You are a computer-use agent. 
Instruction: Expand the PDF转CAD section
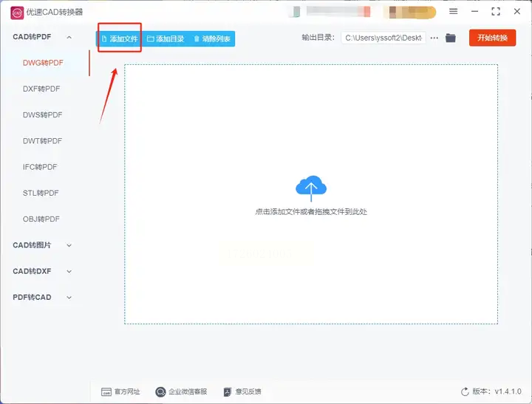tap(42, 298)
